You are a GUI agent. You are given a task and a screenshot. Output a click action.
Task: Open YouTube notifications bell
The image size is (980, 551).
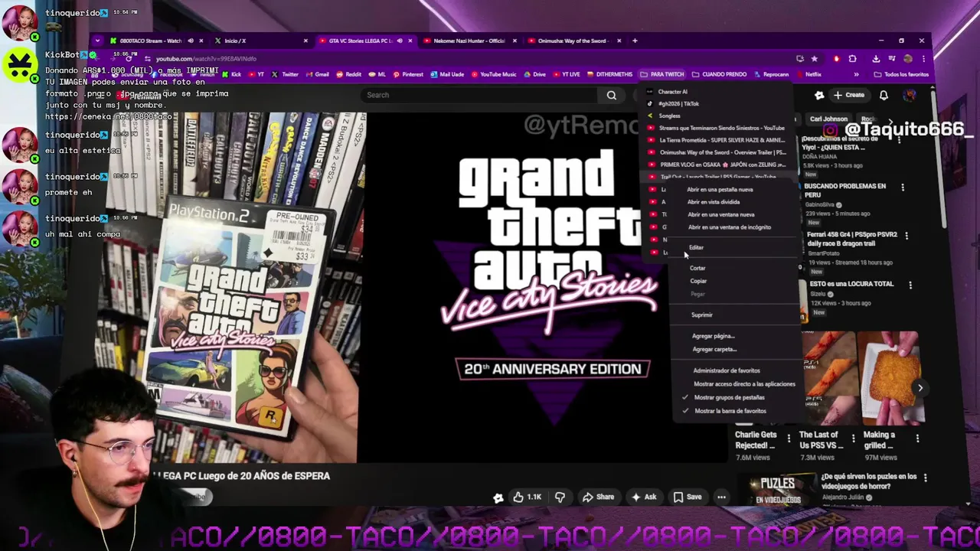click(x=884, y=95)
